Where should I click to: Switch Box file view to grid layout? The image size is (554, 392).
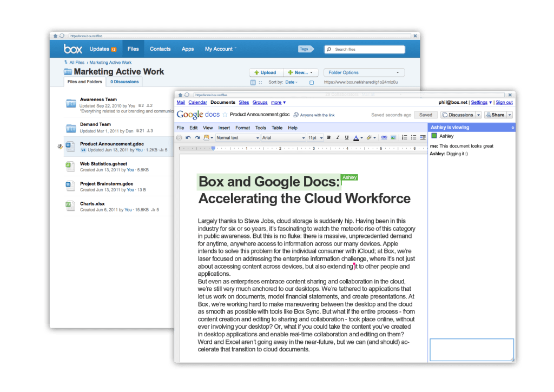coord(260,82)
